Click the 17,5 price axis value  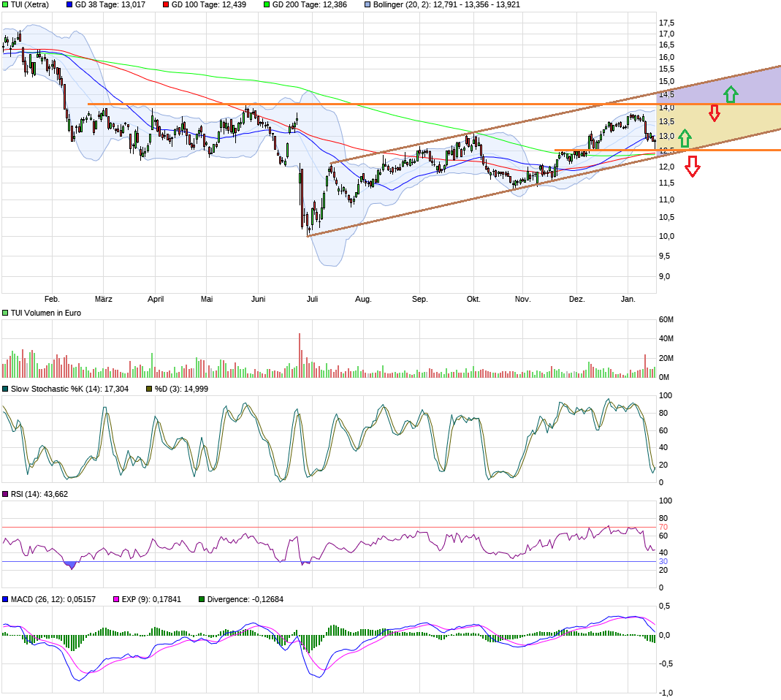point(666,23)
